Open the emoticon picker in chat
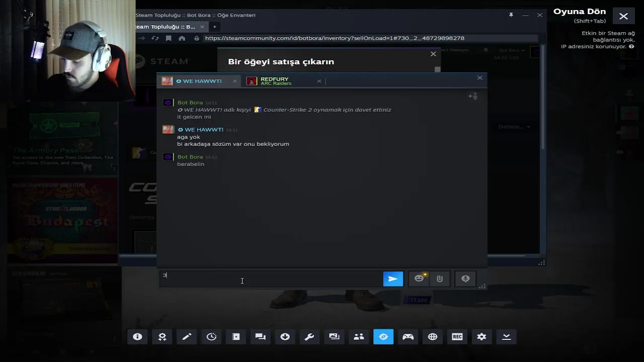The image size is (644, 362). tap(419, 279)
